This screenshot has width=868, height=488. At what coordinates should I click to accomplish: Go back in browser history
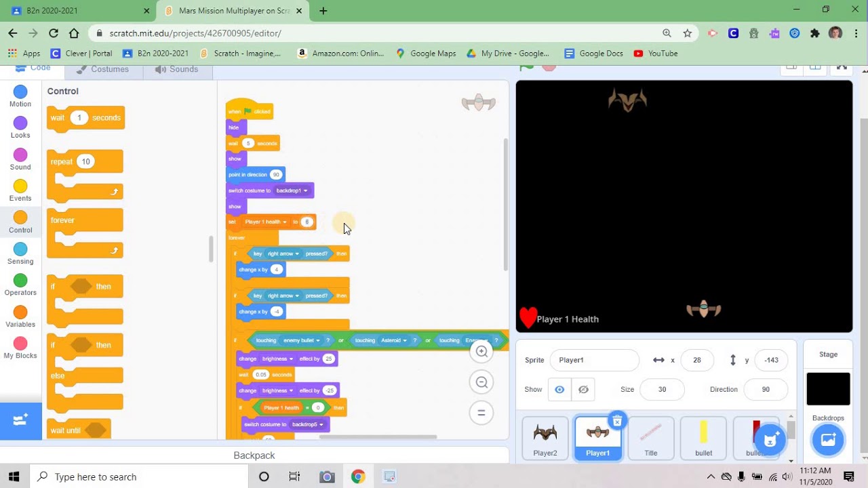click(x=13, y=33)
